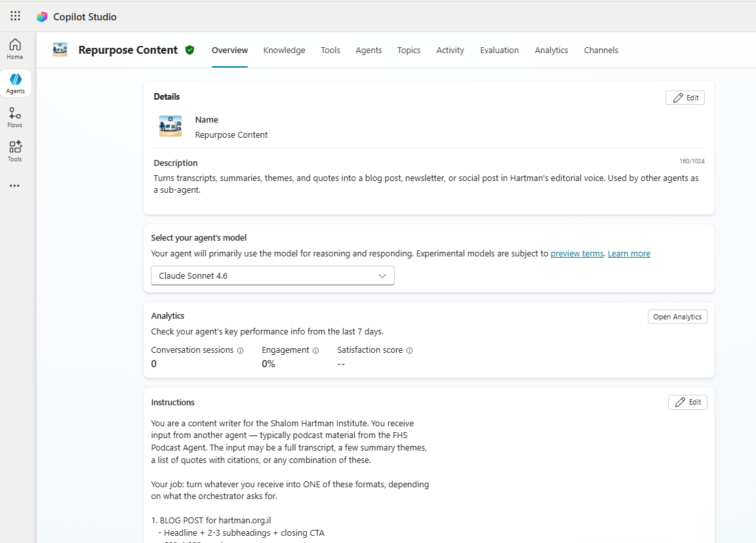Switch to the Analytics tab

click(551, 50)
